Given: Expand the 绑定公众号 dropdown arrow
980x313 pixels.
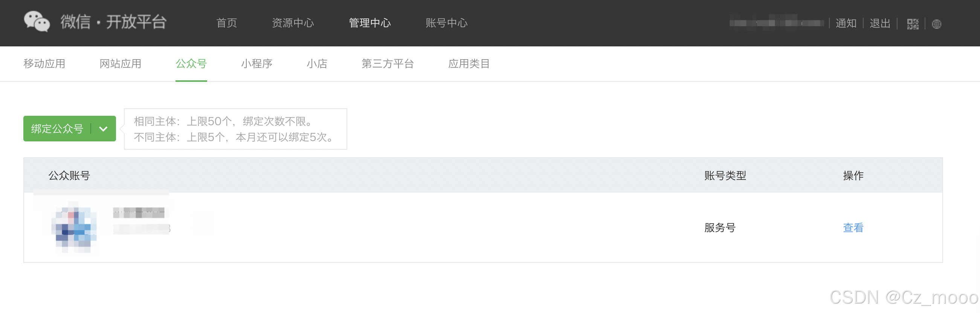Looking at the screenshot, I should (103, 129).
